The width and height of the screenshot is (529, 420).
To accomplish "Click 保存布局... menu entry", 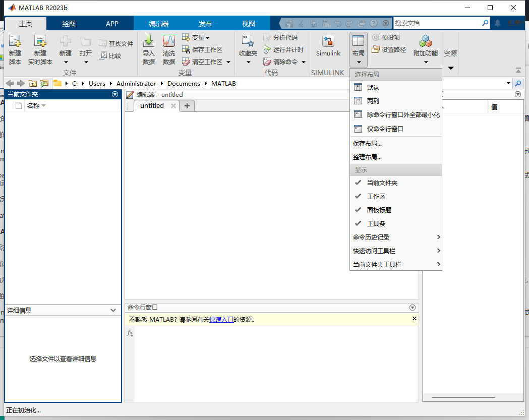I will (396, 144).
